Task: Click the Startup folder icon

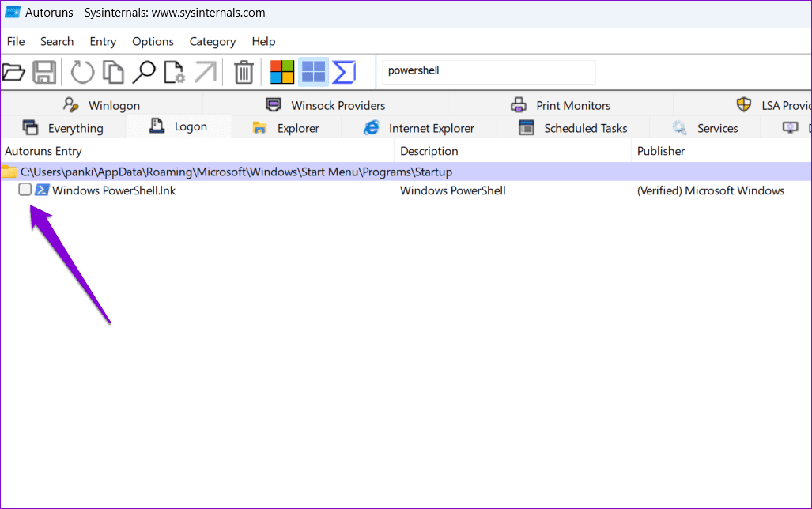Action: tap(8, 172)
